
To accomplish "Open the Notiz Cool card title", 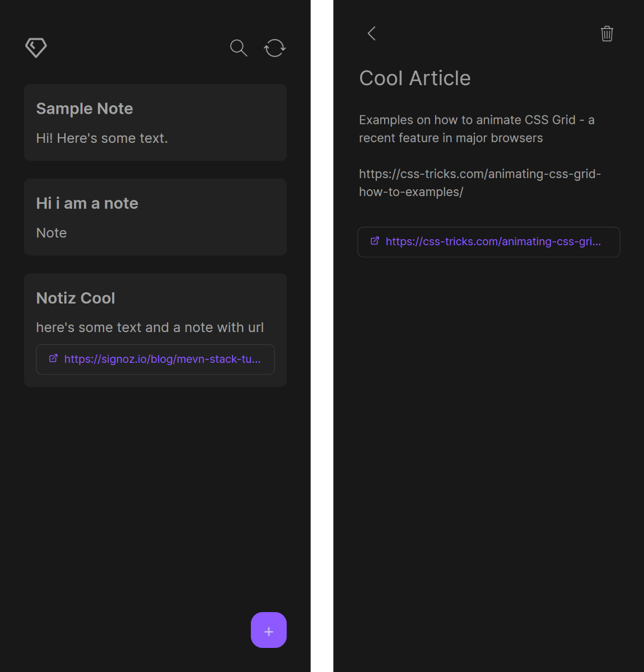I will tap(76, 298).
